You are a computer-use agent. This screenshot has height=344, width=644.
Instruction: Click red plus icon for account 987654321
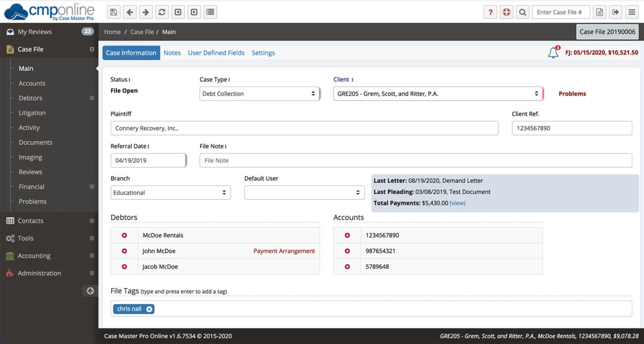tap(347, 251)
